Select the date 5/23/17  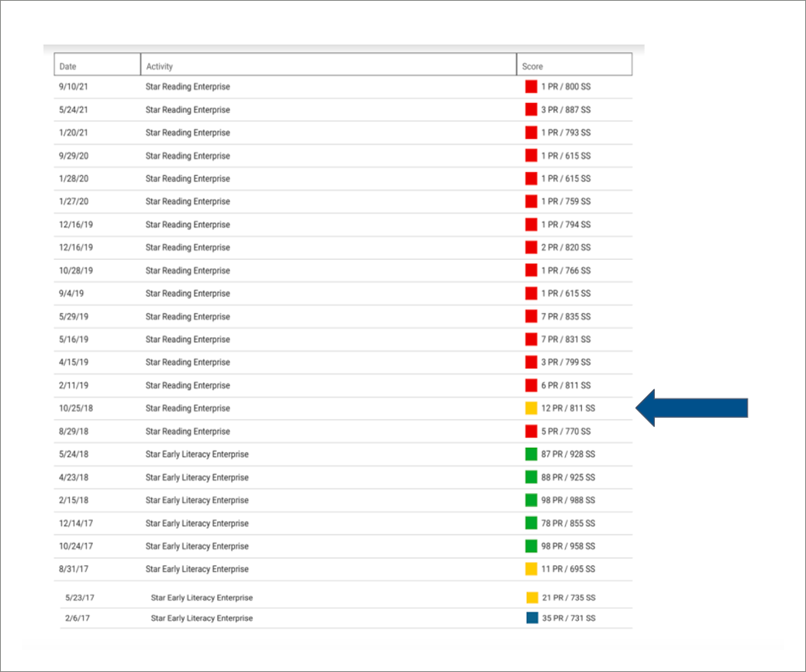coord(80,598)
